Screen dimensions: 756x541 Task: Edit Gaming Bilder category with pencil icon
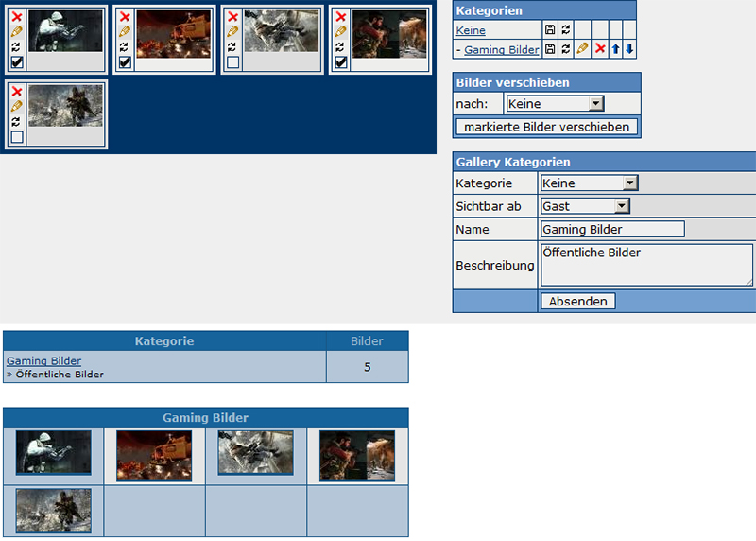pos(582,49)
